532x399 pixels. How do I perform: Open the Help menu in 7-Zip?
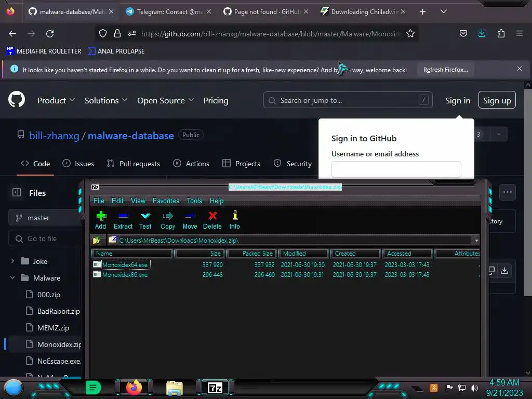(217, 201)
